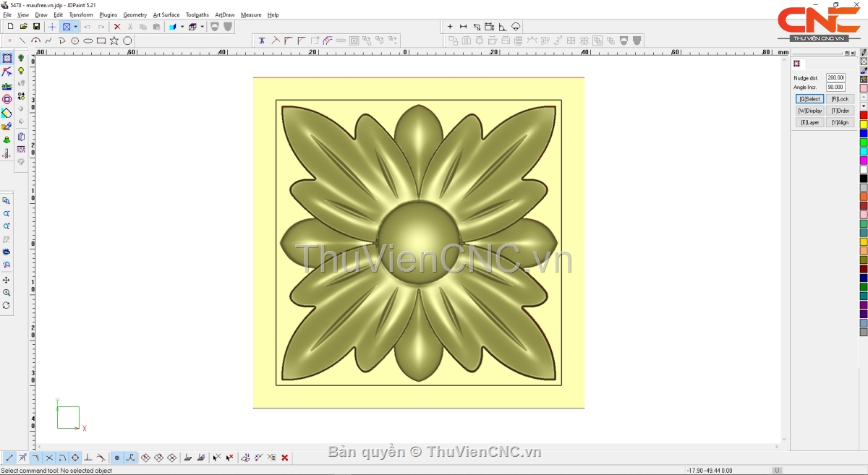Choose the rectangle drawing tool

(101, 41)
